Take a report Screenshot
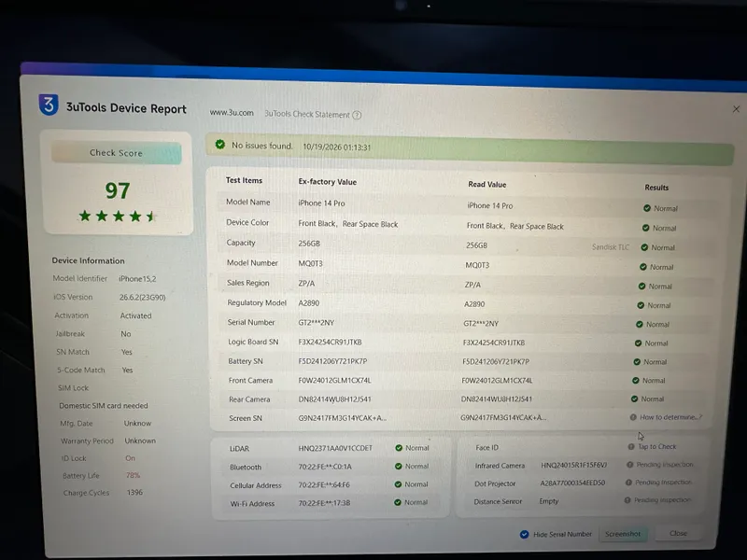This screenshot has width=747, height=560. [623, 534]
